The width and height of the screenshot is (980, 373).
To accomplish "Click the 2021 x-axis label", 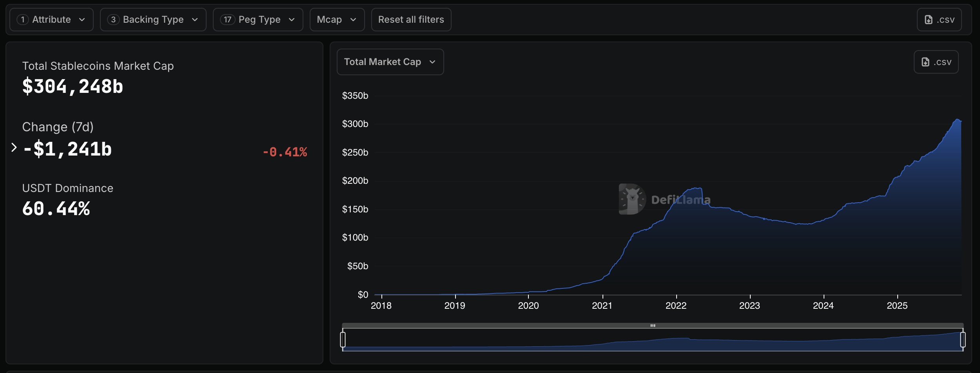I will [x=602, y=306].
